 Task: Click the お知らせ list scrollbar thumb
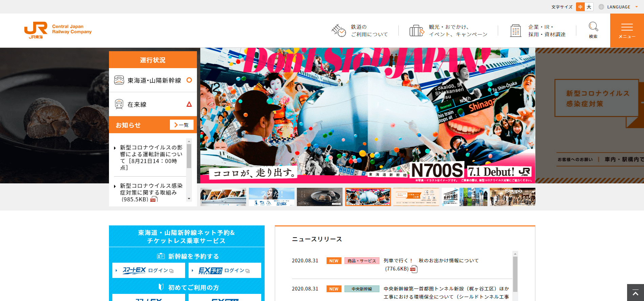pyautogui.click(x=189, y=156)
